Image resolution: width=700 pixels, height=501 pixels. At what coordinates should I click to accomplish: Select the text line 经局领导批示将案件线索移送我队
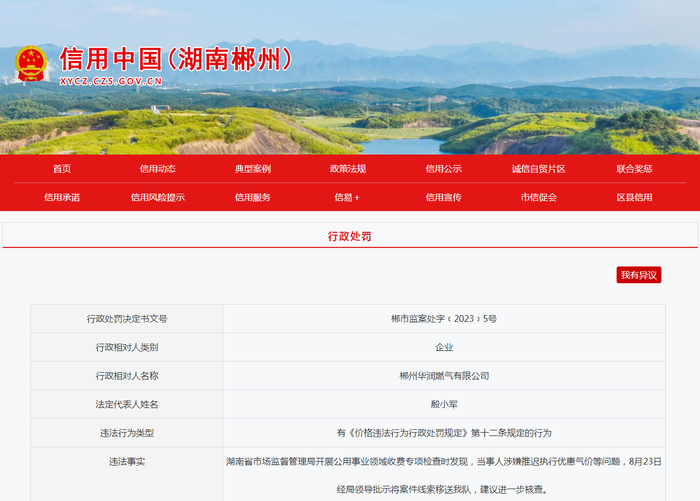[443, 490]
